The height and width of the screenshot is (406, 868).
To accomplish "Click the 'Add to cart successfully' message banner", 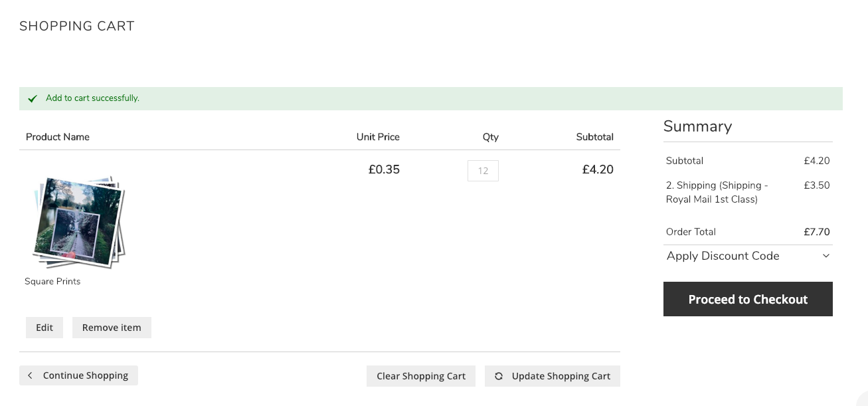I will coord(430,98).
